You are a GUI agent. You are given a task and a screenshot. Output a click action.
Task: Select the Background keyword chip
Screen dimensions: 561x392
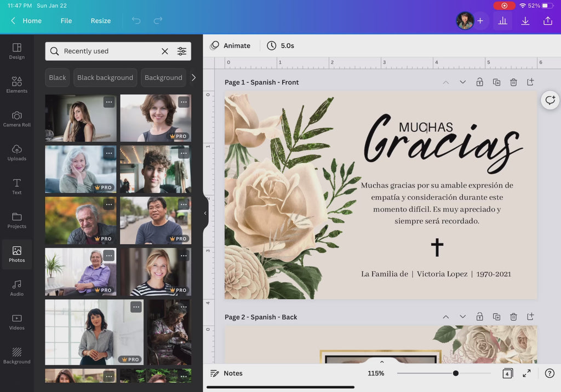tap(163, 78)
